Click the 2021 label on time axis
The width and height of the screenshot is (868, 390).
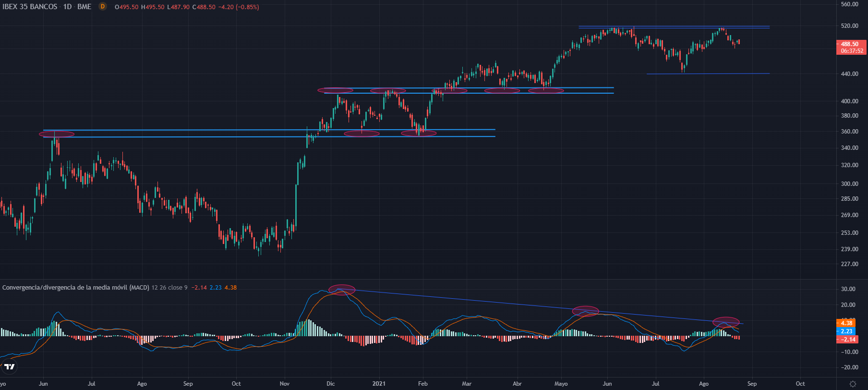coord(379,384)
